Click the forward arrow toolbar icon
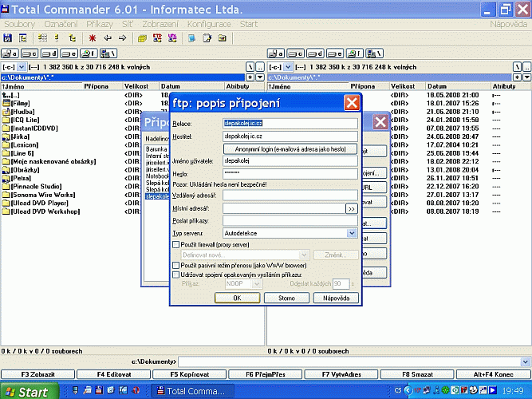Image resolution: width=532 pixels, height=399 pixels. [123, 38]
